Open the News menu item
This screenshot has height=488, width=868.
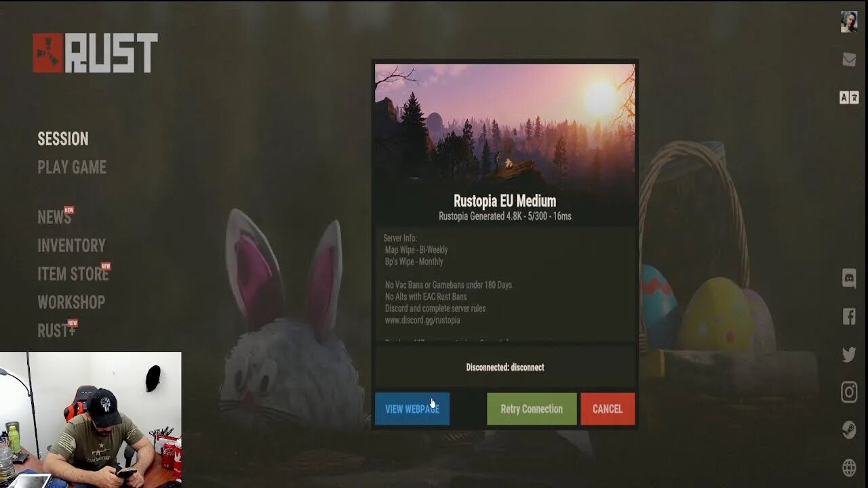tap(54, 217)
